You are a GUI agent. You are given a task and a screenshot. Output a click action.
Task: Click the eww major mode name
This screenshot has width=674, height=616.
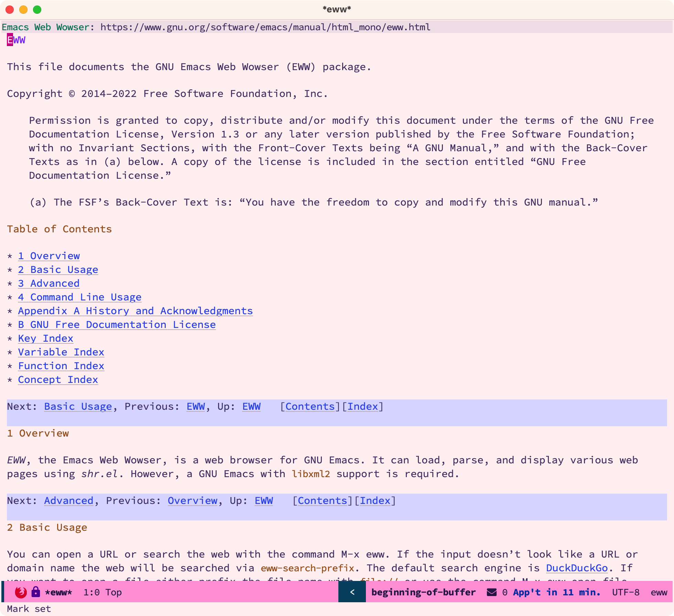tap(659, 592)
